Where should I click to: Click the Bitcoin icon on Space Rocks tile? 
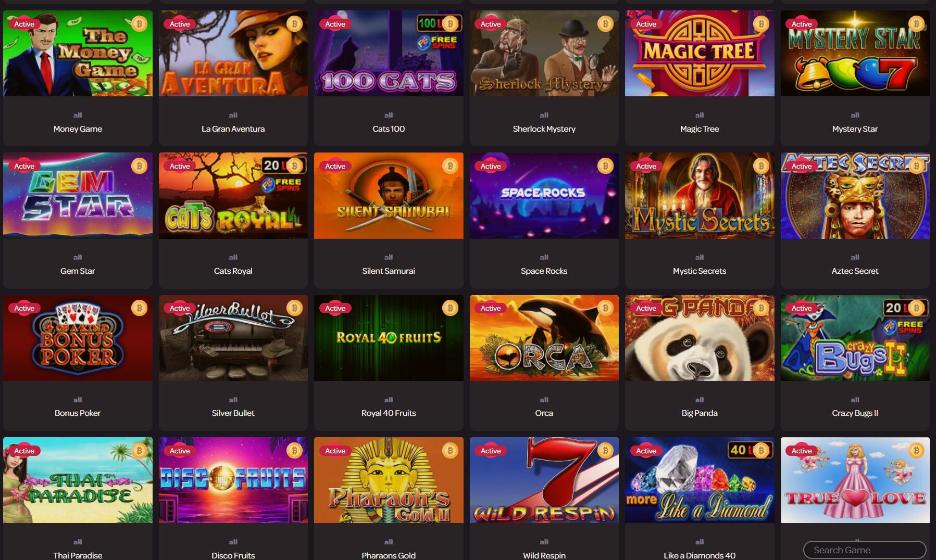tap(605, 166)
